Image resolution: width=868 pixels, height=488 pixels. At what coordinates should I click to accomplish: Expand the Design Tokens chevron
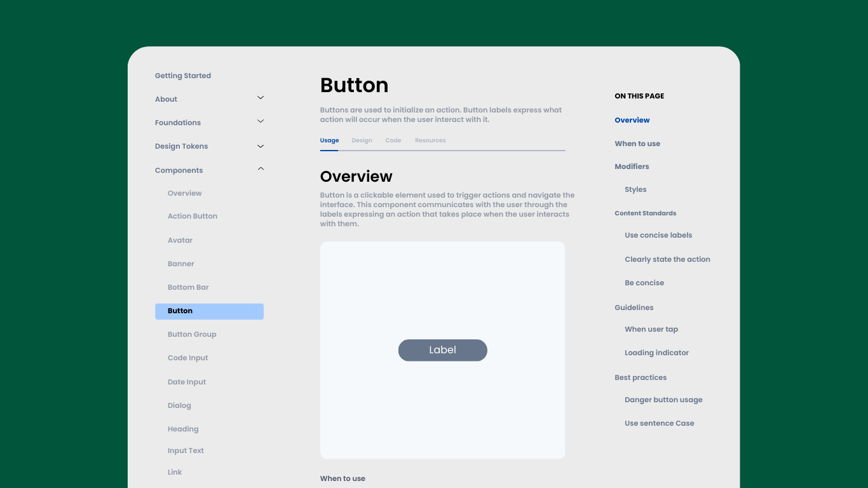click(x=260, y=146)
